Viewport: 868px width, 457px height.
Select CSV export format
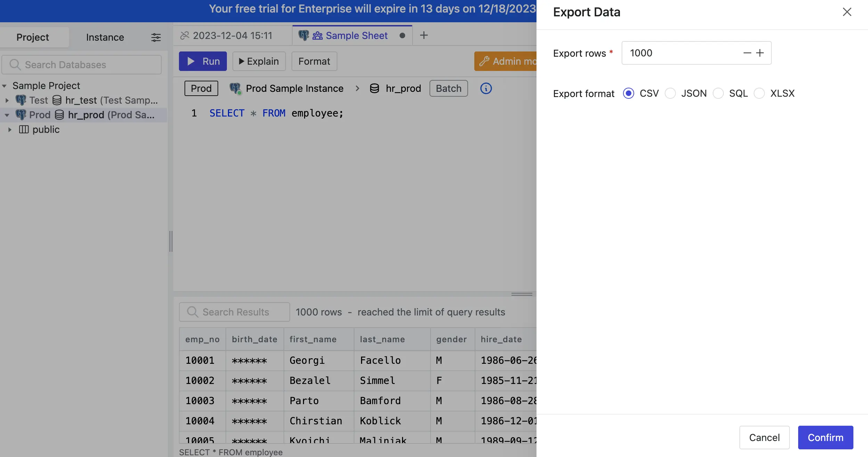pos(629,93)
